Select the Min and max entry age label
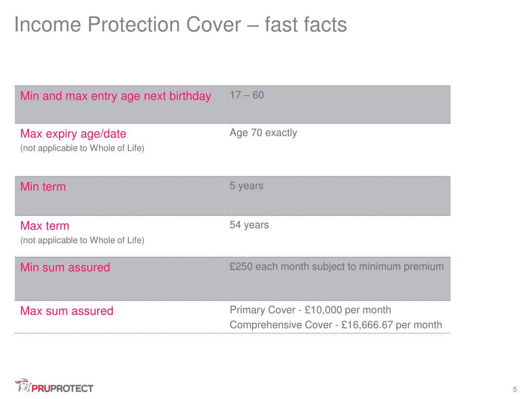532x399 pixels. [x=116, y=96]
